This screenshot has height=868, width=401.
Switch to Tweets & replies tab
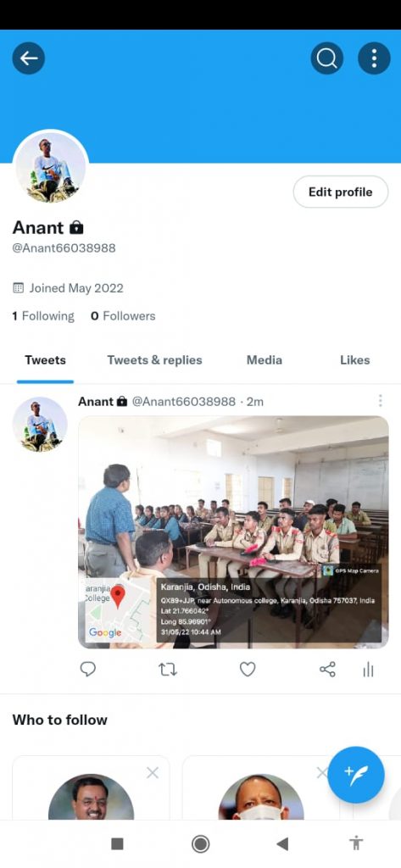tap(154, 360)
